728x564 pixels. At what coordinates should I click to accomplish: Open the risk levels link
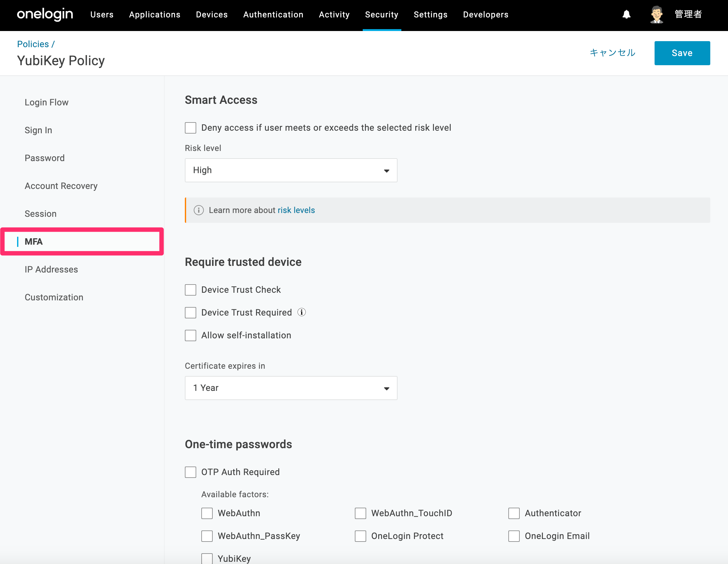click(x=296, y=210)
